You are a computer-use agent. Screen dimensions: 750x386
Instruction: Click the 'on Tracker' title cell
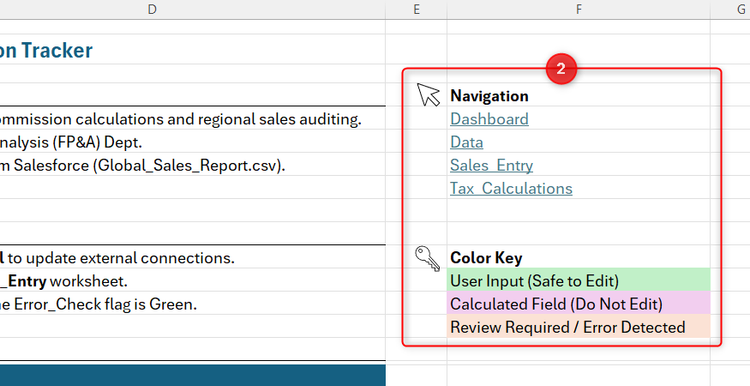[193, 50]
